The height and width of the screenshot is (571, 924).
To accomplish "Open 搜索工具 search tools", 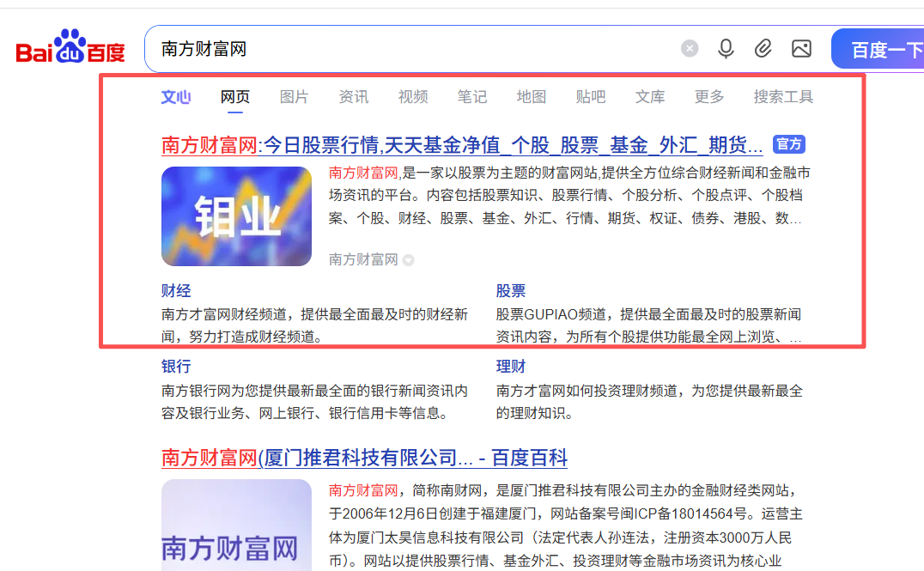I will point(783,97).
